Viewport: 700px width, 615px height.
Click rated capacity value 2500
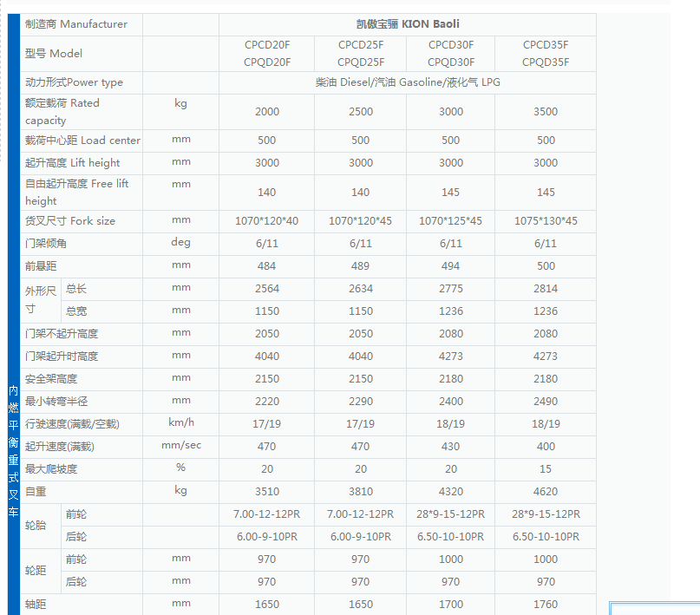click(x=361, y=112)
